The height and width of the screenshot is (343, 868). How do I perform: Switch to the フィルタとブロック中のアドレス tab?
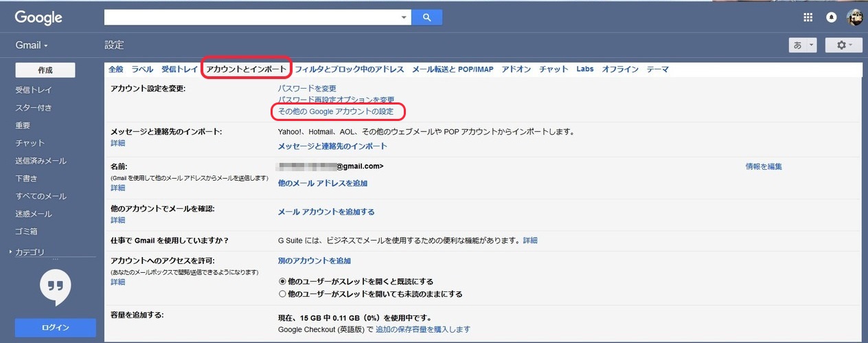(x=349, y=69)
